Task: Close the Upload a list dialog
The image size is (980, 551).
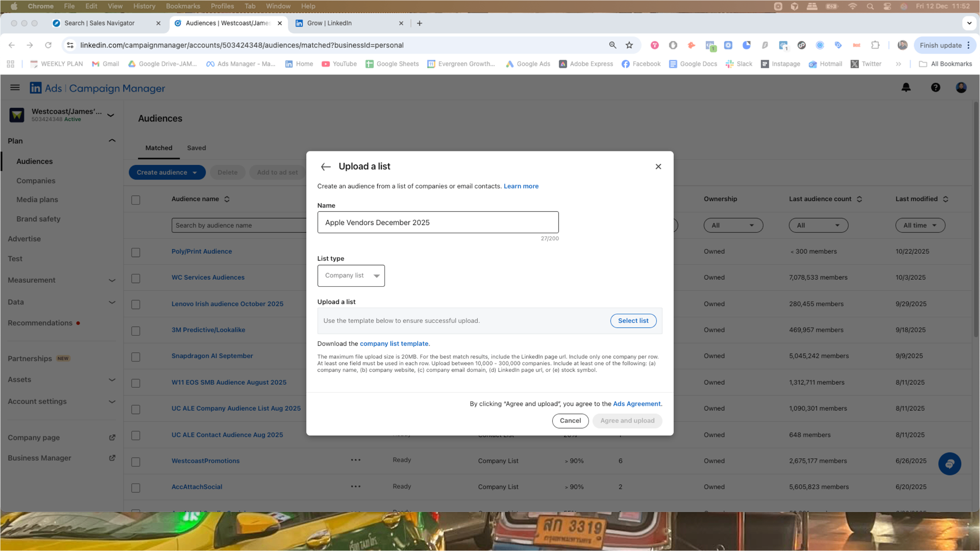Action: coord(658,167)
